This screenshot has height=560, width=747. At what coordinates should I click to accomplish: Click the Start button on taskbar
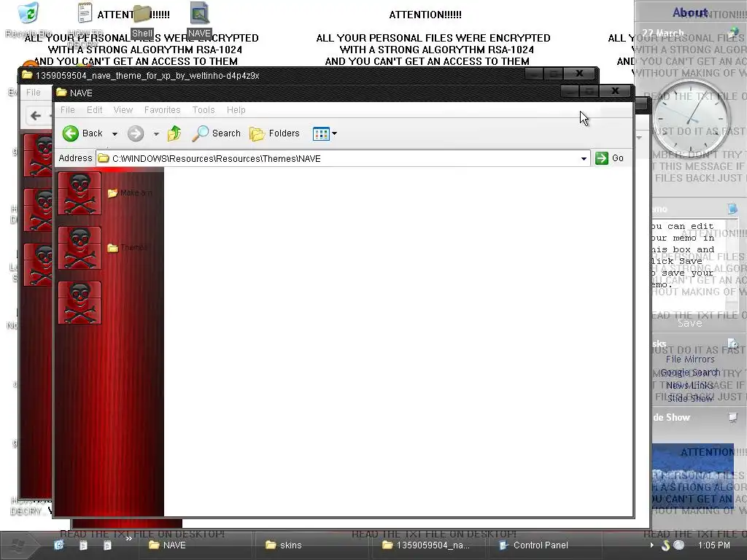18,545
